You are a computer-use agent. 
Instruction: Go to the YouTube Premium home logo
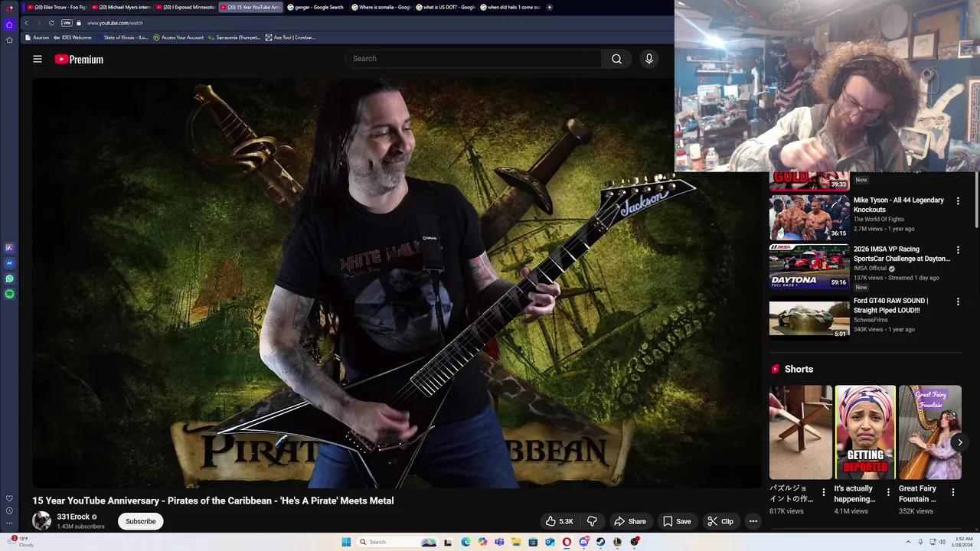pos(79,59)
